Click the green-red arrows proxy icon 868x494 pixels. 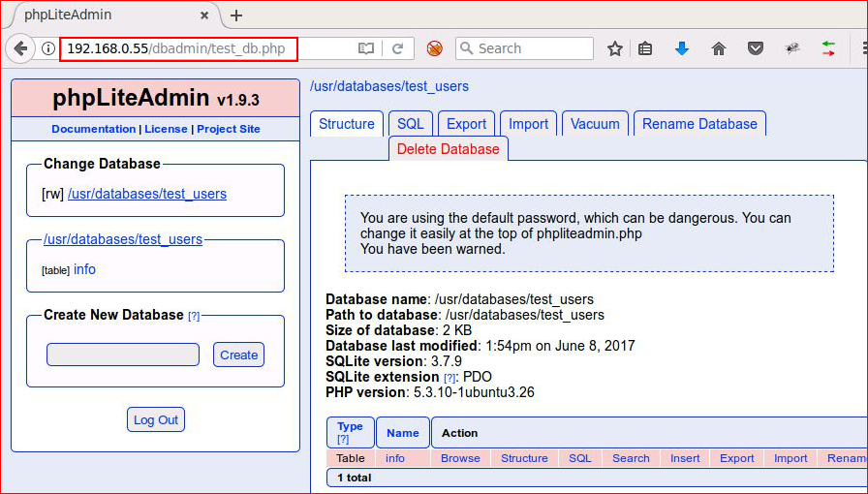tap(828, 48)
